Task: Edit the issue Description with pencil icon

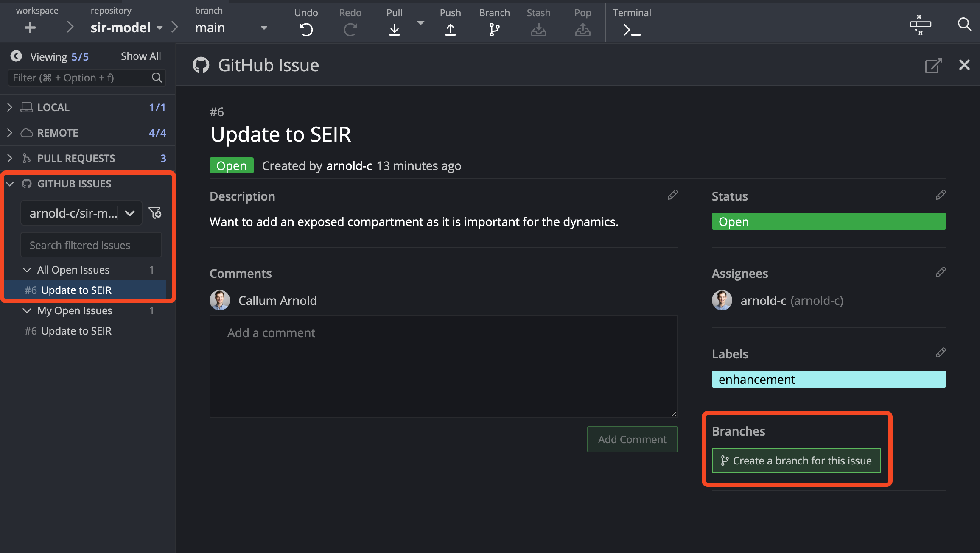Action: click(x=672, y=195)
